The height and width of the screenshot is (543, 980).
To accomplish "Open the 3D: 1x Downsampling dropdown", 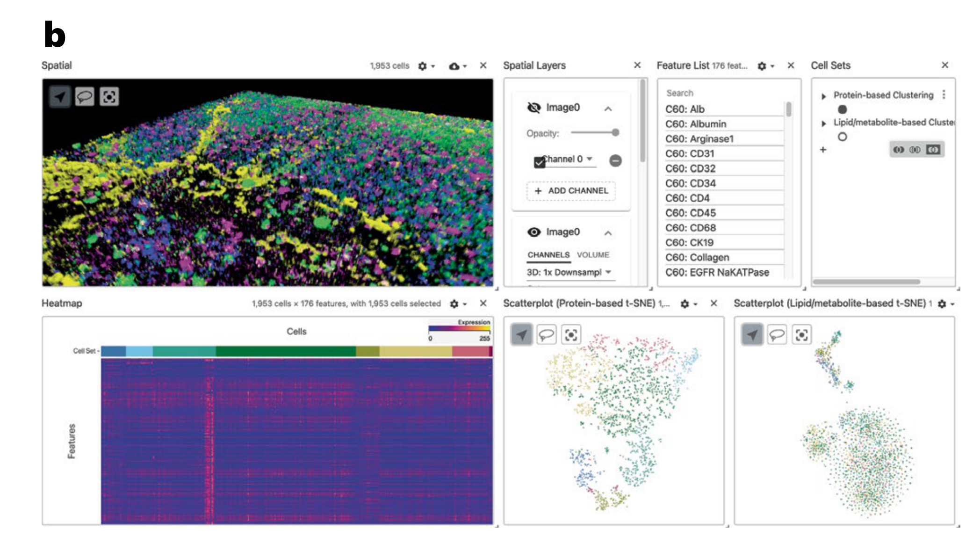I will [x=569, y=272].
